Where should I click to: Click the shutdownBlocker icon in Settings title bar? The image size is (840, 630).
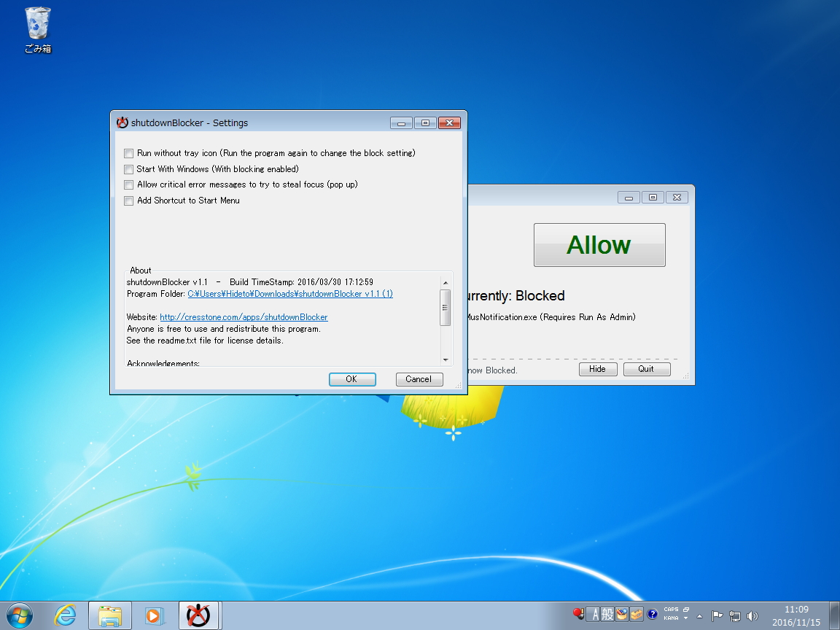click(x=122, y=122)
